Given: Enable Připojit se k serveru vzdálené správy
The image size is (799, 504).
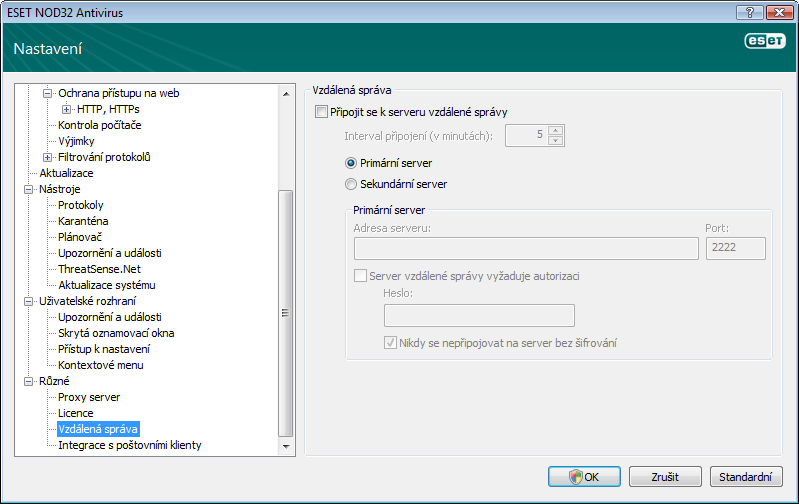Looking at the screenshot, I should point(321,112).
